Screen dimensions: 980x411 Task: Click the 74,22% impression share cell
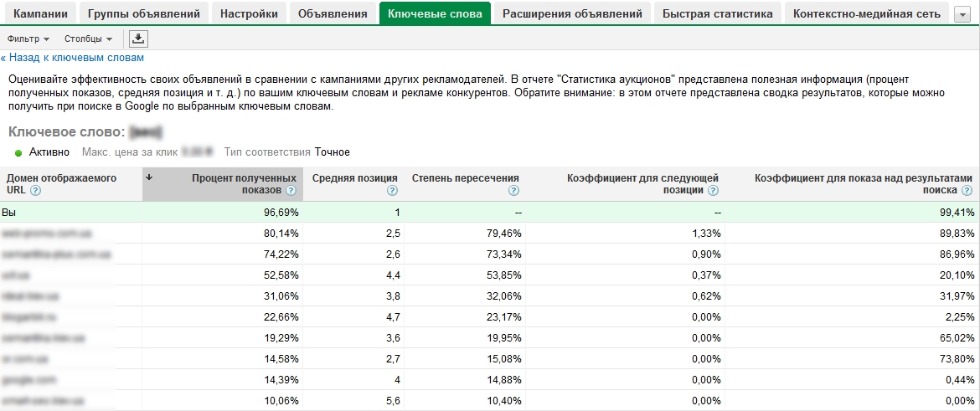point(281,254)
